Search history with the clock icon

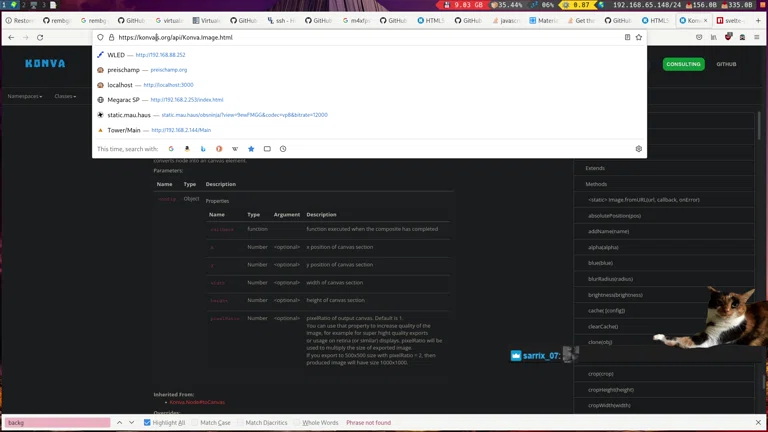[x=283, y=149]
